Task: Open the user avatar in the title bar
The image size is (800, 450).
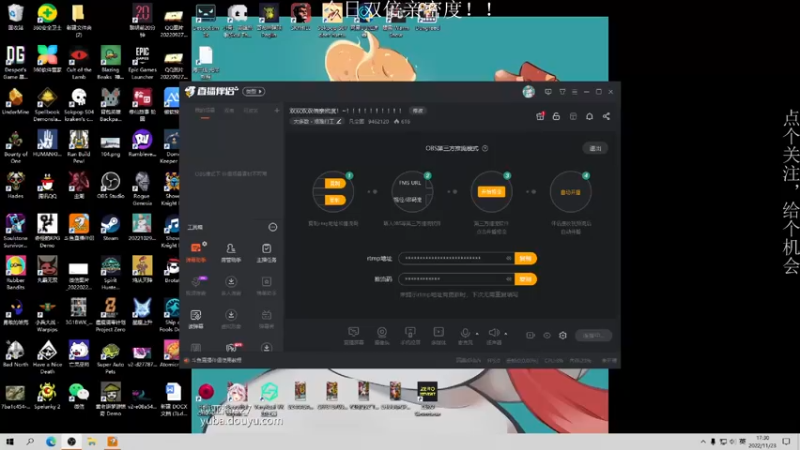Action: [529, 92]
